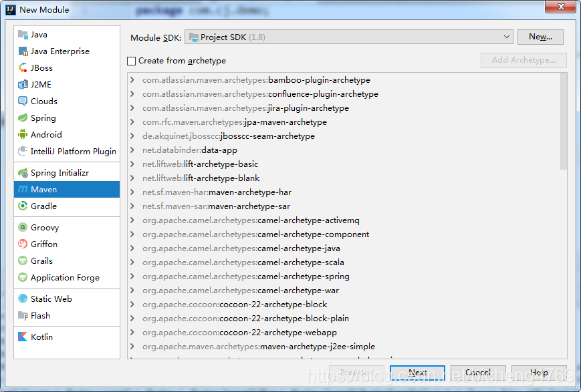Select the Flash icon
The height and width of the screenshot is (392, 581).
[23, 316]
